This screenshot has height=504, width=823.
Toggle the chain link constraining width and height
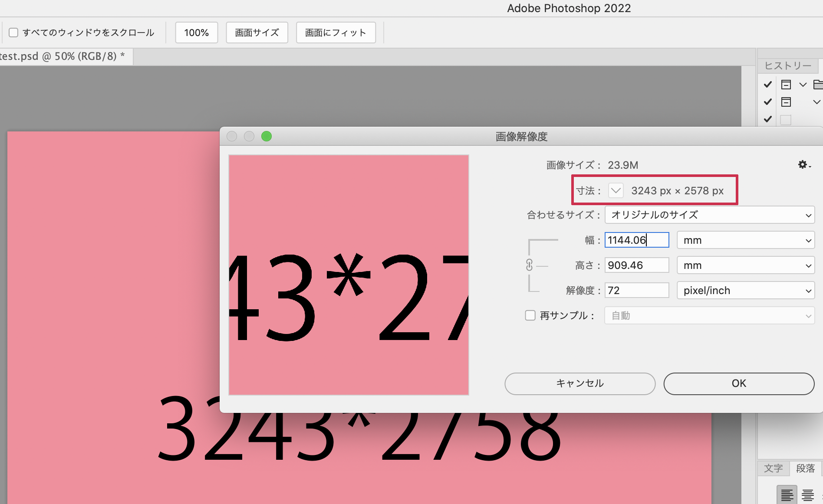pos(529,265)
